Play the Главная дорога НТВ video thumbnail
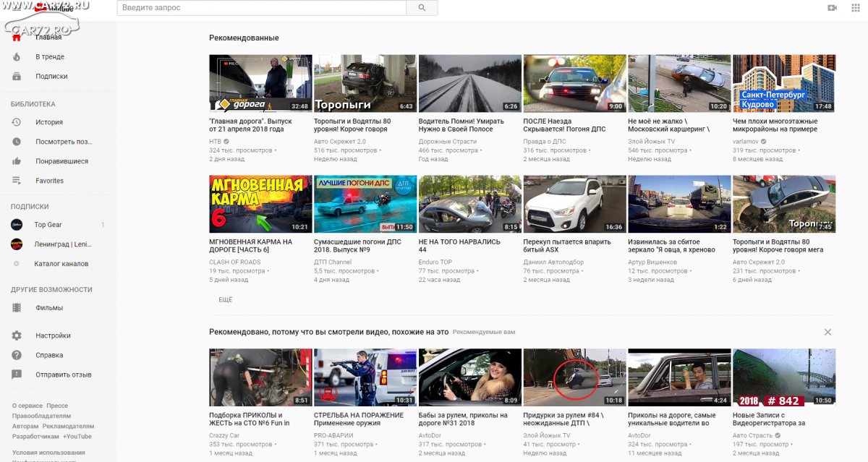Screen dimensions: 868x462 pos(260,83)
